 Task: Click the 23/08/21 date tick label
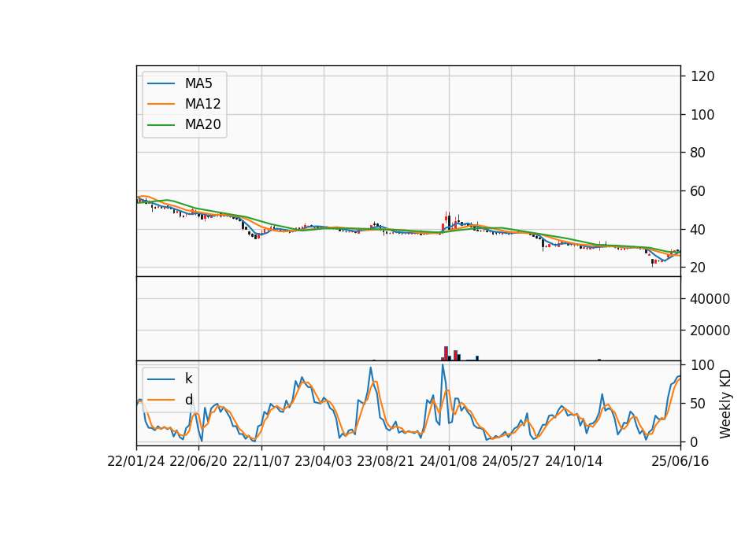(386, 462)
